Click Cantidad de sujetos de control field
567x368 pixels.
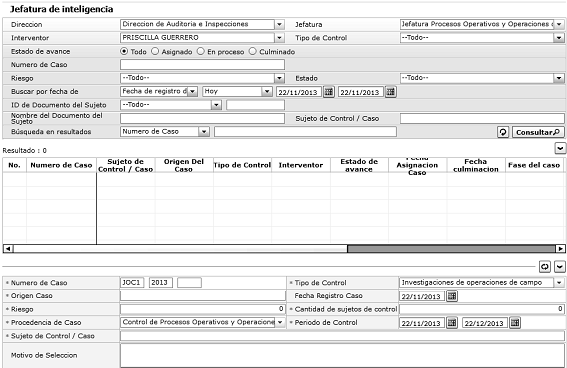tap(482, 309)
